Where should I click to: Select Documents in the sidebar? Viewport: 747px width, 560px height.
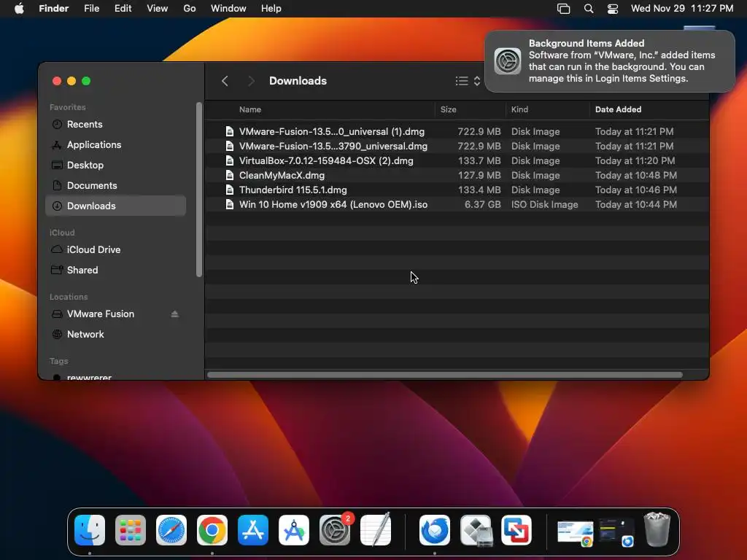(x=115, y=186)
